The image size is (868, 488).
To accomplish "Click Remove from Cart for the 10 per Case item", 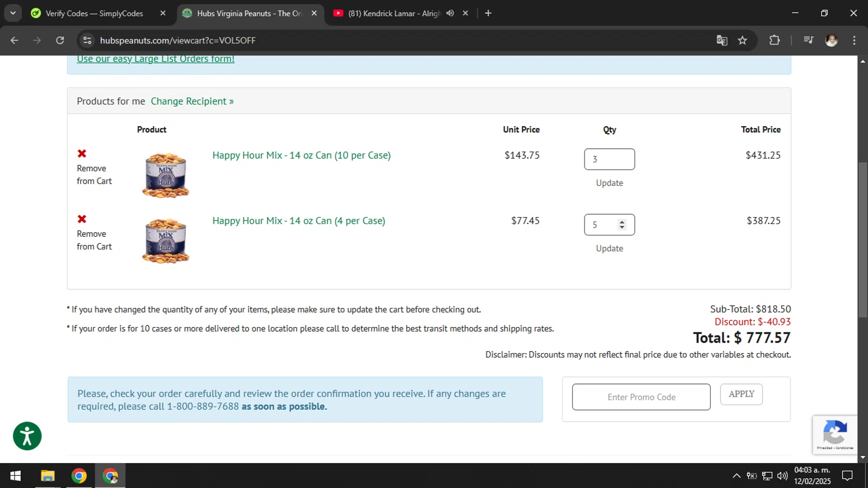I will click(94, 175).
